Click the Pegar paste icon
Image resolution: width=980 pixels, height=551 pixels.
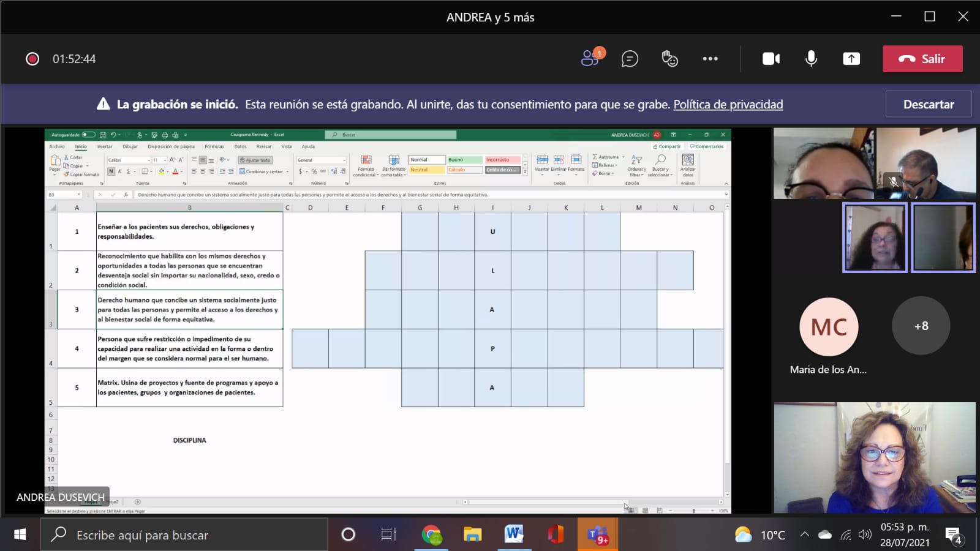coord(55,160)
